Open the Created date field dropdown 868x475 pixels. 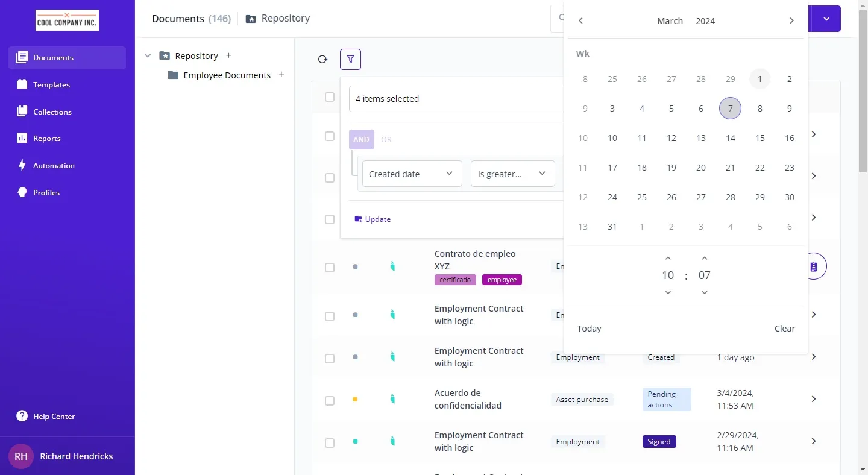412,174
